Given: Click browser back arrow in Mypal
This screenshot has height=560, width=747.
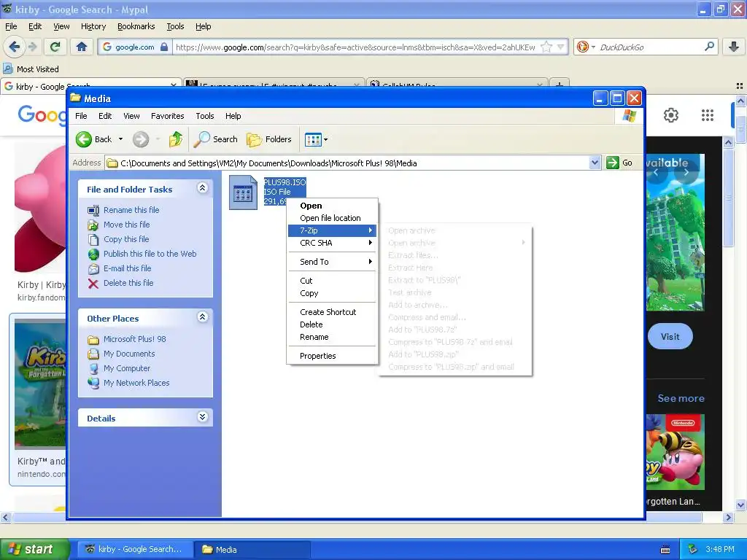Looking at the screenshot, I should (x=15, y=47).
